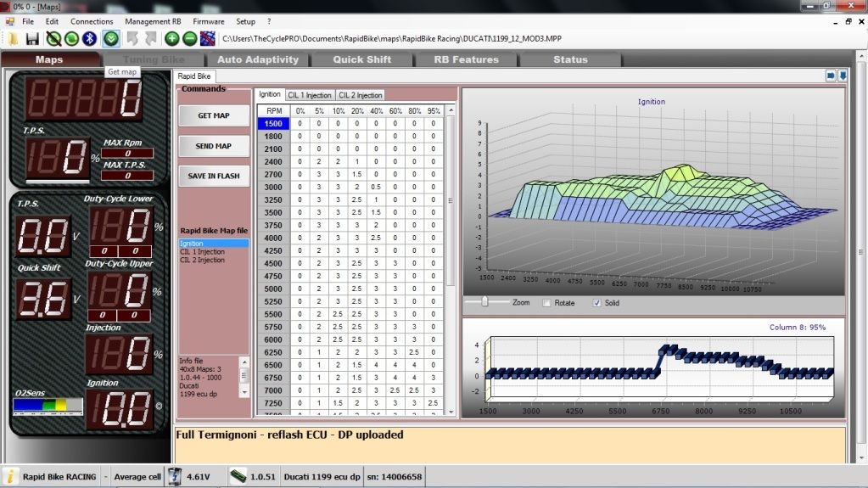
Task: Enable the Rotate checkbox under the chart
Action: pos(547,303)
